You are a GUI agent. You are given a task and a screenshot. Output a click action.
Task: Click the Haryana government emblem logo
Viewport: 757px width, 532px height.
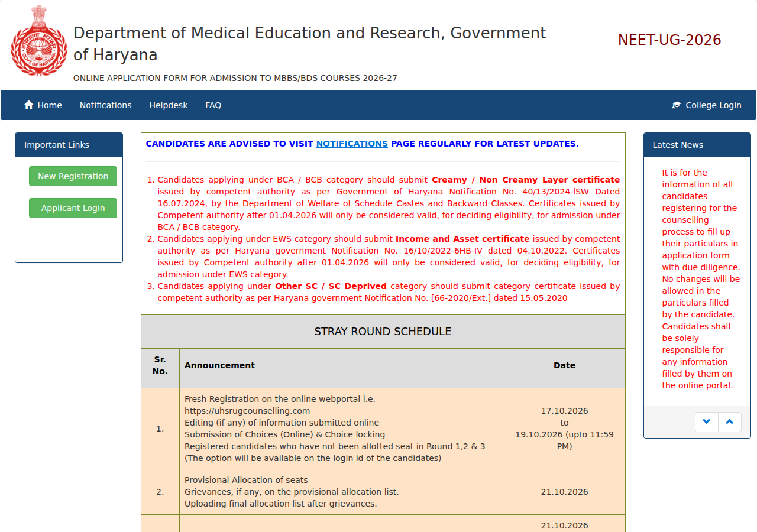coord(39,41)
